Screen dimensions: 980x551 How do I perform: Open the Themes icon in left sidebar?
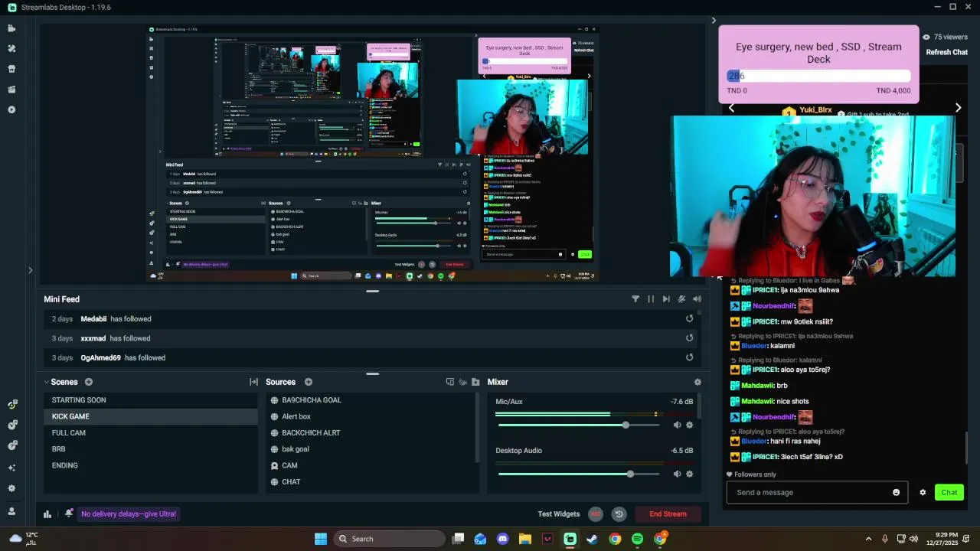coord(11,48)
